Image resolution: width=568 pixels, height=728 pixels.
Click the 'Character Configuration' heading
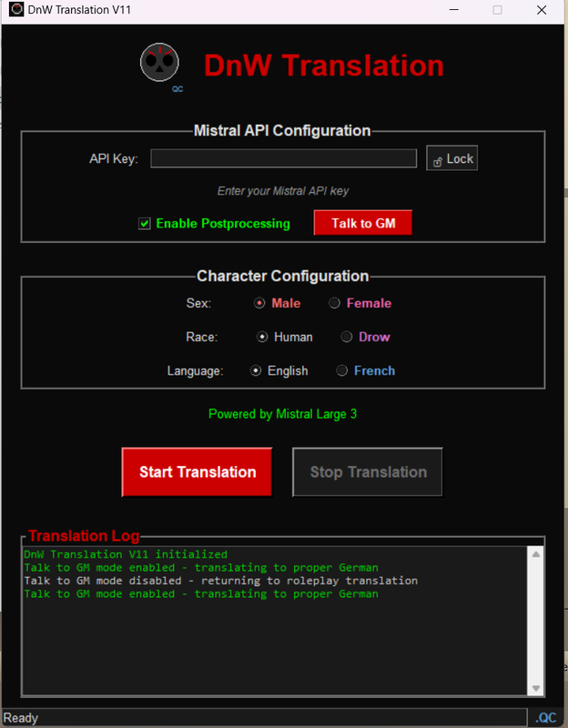283,277
